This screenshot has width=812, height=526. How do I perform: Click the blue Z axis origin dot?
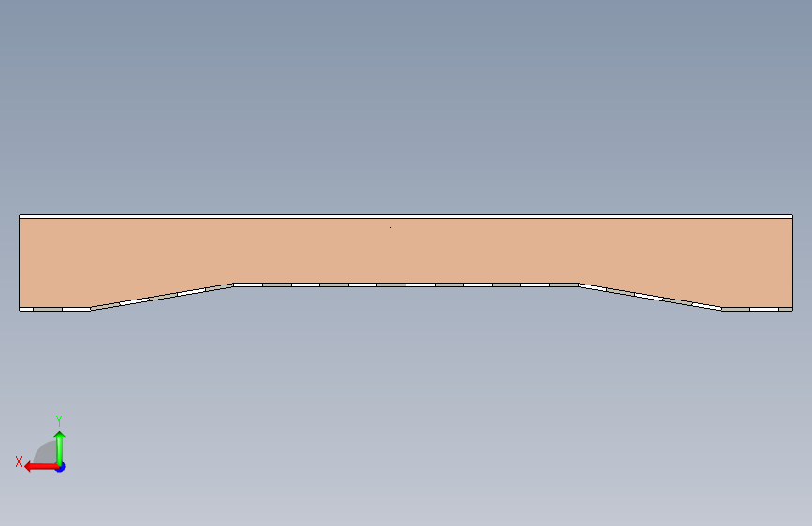coord(61,467)
